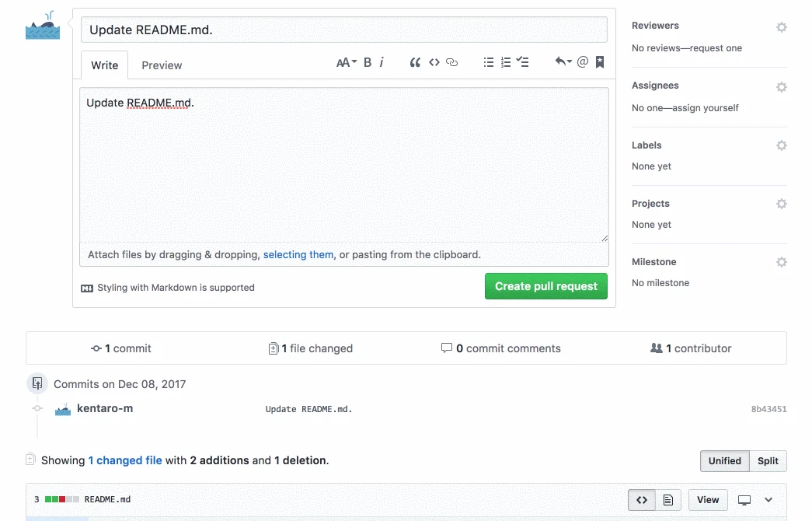
Task: Select the Split diff view
Action: tap(768, 461)
